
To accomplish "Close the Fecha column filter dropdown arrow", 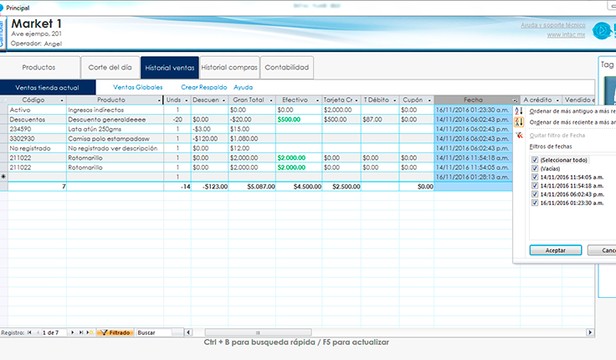I will [515, 101].
